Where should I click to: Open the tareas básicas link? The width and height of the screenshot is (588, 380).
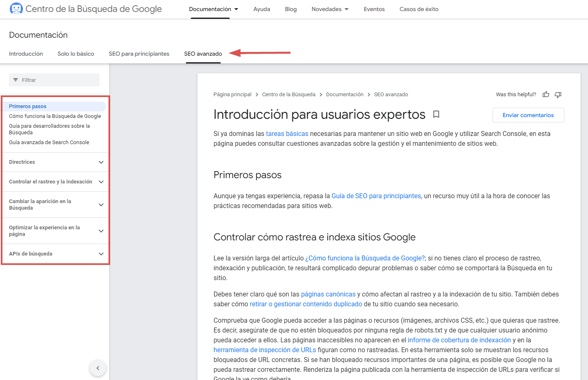click(x=287, y=133)
